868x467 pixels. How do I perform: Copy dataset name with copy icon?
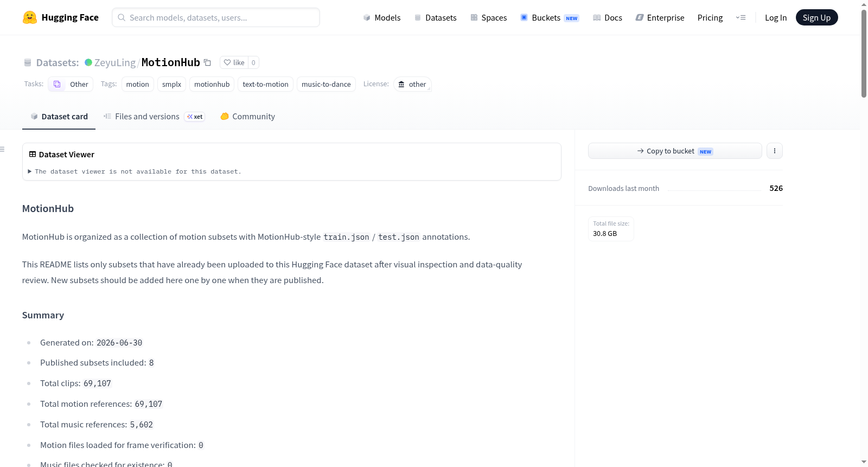[x=207, y=62]
